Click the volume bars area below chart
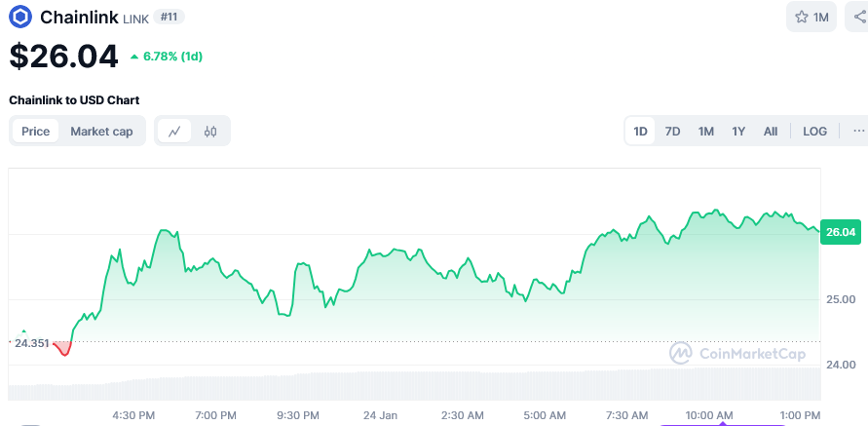This screenshot has width=868, height=426. tap(414, 384)
